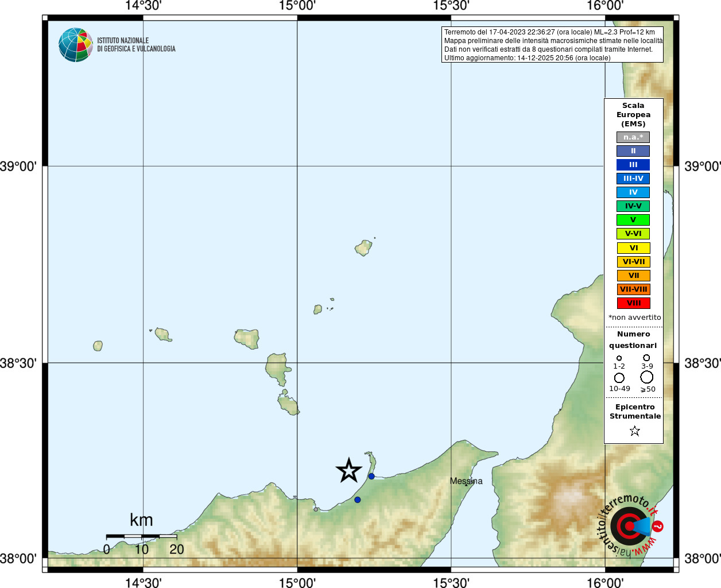Click the southern blue dot on the Sicilian coast
This screenshot has width=721, height=588.
(x=358, y=500)
